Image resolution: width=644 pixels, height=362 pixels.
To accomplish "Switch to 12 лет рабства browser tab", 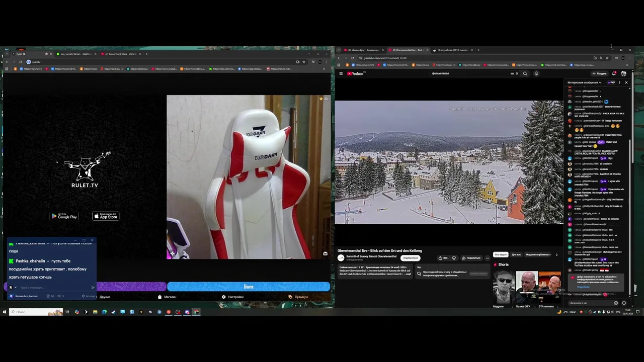I will 452,50.
